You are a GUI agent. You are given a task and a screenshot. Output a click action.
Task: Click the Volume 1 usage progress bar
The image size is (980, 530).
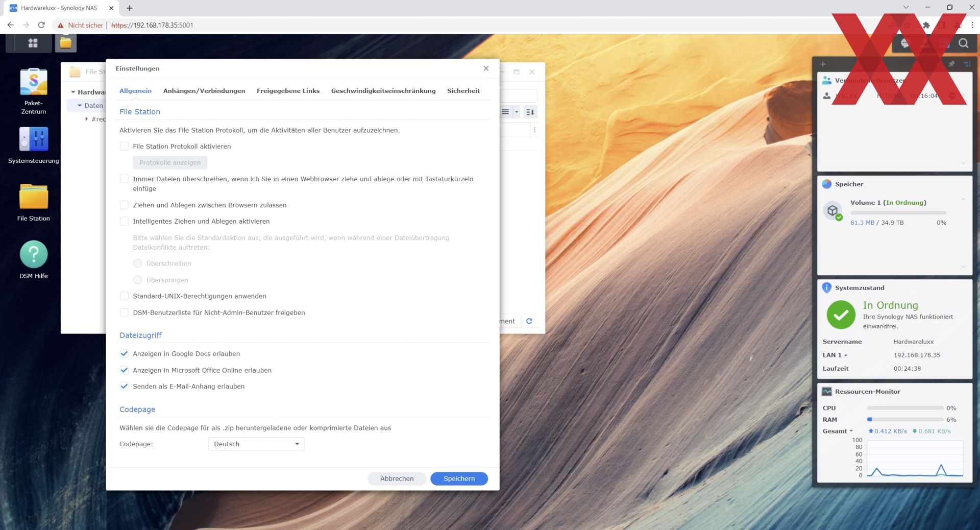tap(898, 212)
